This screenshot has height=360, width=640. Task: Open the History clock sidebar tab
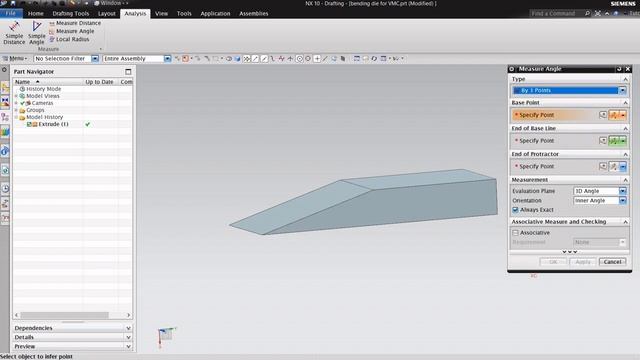click(x=5, y=189)
